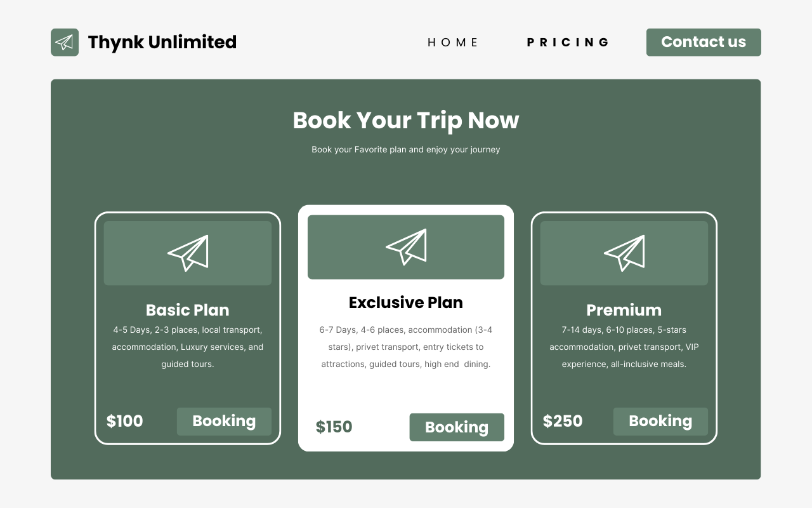Book the $100 Basic Plan

pos(224,422)
